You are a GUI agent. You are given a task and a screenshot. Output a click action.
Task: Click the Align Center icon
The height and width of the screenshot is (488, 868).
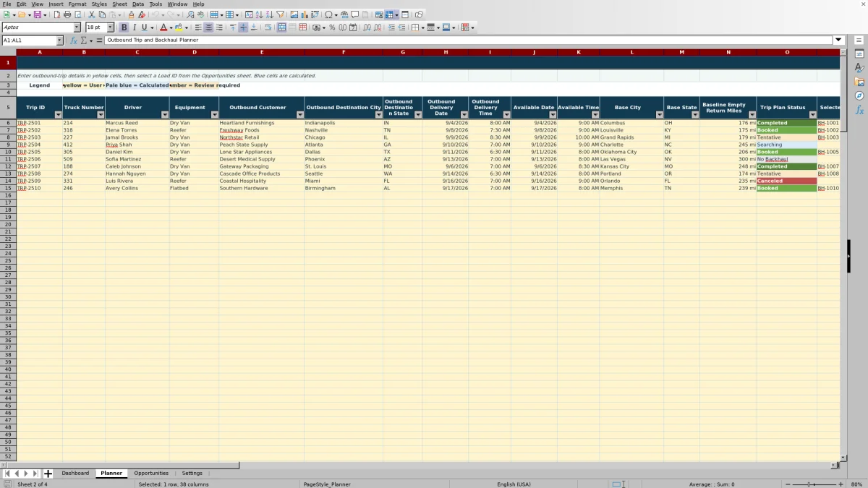(208, 27)
